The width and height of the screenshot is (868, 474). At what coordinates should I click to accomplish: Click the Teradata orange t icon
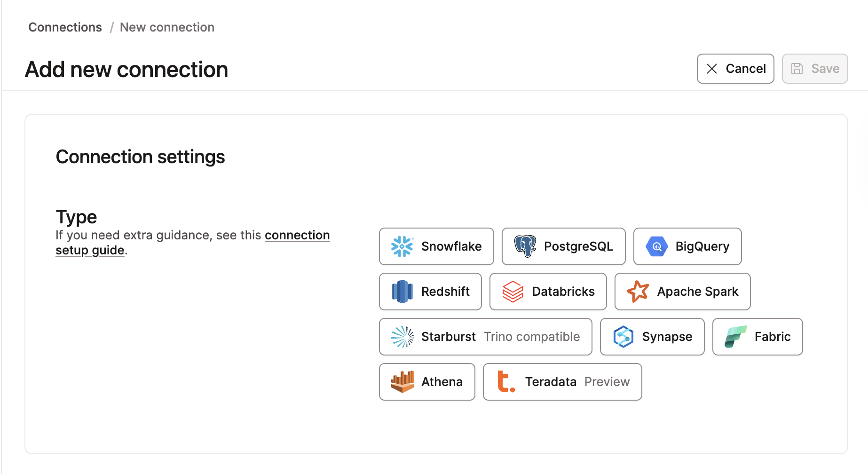click(506, 382)
